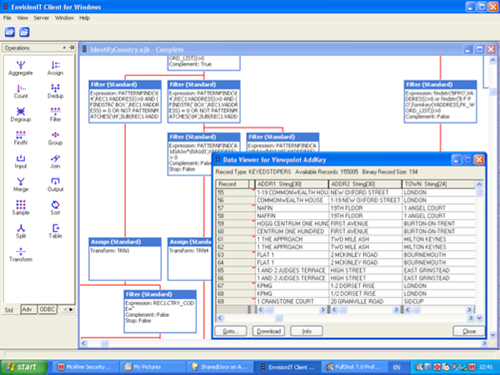Screen dimensions: 500x375
Task: Open the Window menu
Action: [x=64, y=18]
